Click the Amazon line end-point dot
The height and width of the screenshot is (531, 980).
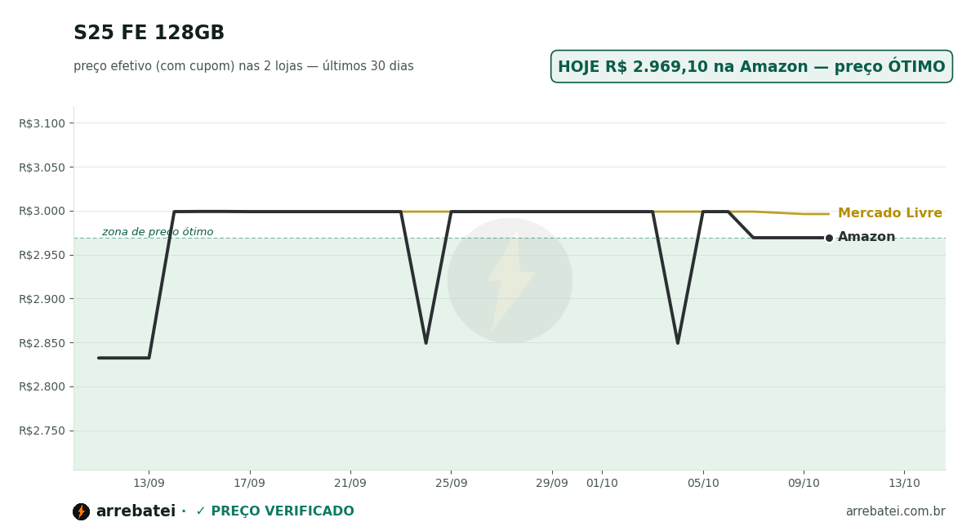(x=829, y=238)
